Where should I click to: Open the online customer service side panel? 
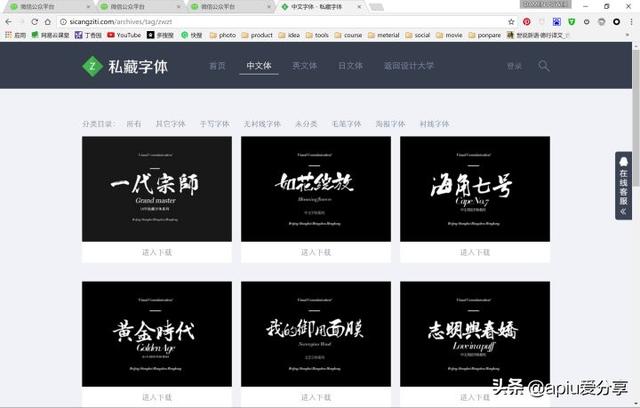[x=623, y=186]
